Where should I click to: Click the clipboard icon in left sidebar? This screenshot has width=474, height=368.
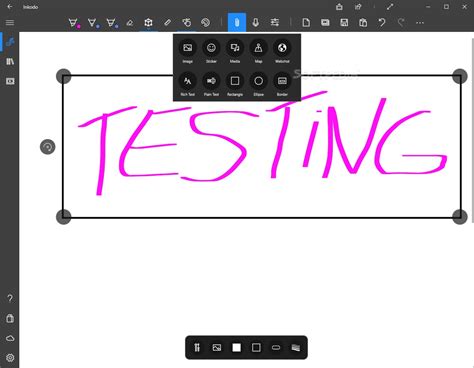tap(10, 318)
